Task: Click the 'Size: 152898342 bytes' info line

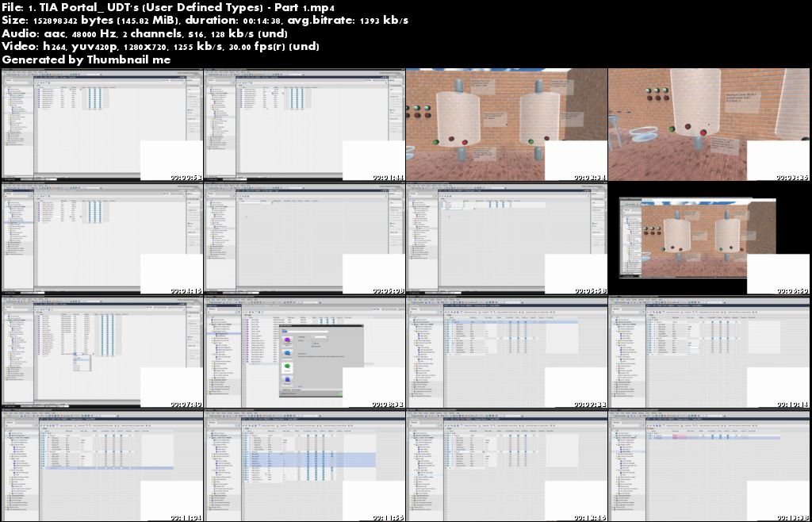Action: tap(205, 20)
